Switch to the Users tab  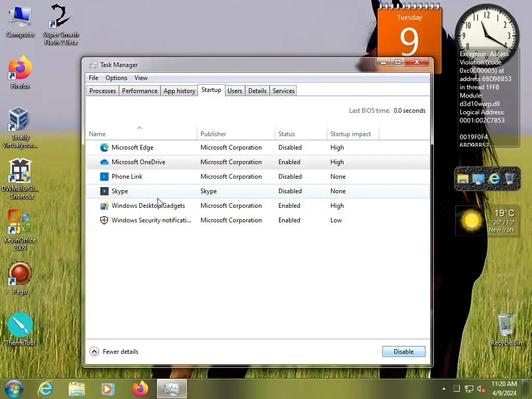pos(235,90)
